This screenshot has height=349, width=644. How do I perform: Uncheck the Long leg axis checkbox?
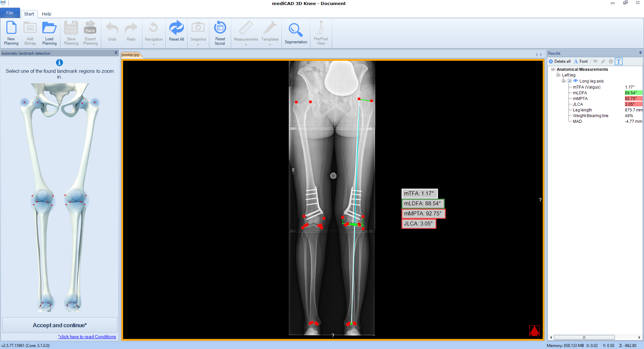[570, 81]
